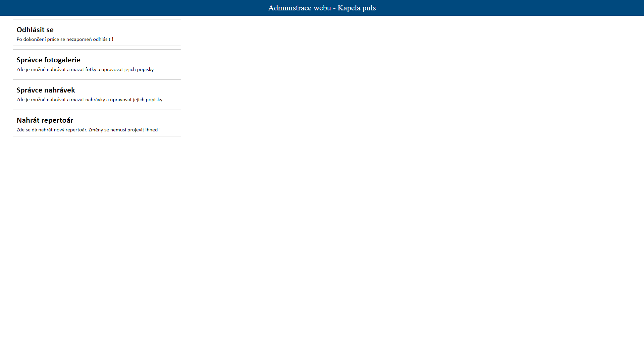Open the Správce nahrávek card heading
This screenshot has height=362, width=644.
click(x=46, y=90)
